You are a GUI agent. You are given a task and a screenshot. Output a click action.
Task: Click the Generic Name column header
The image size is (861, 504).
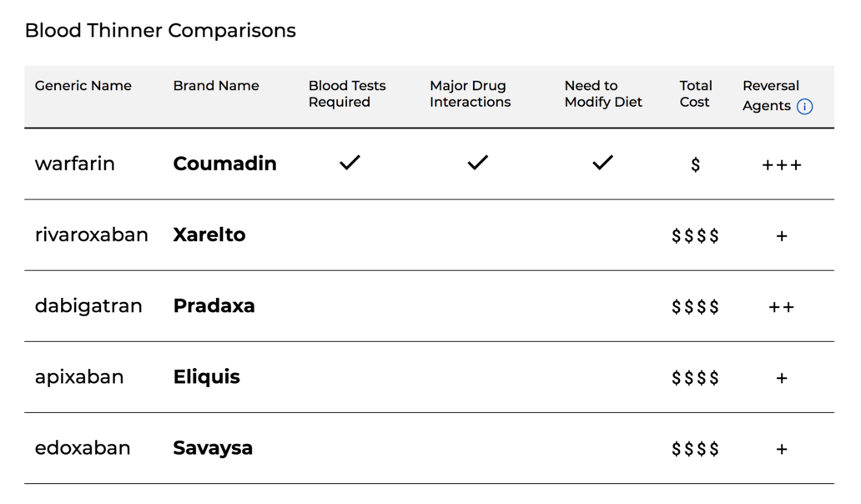tap(83, 86)
